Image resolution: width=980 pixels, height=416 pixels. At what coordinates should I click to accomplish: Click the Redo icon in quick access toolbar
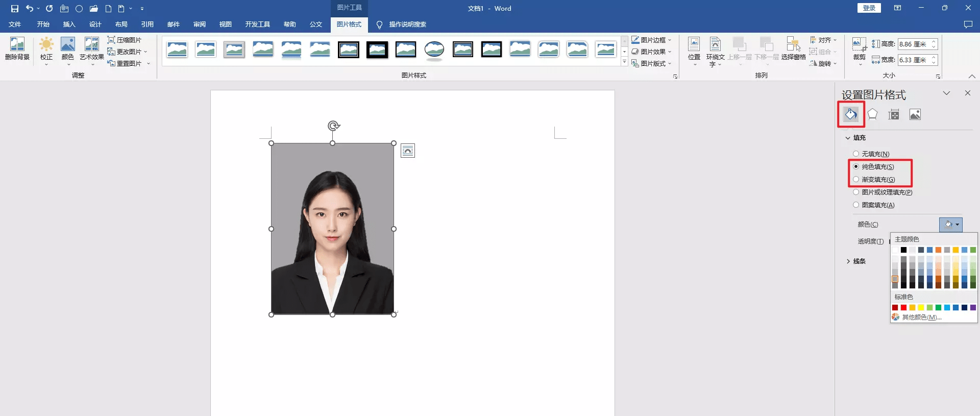coord(49,9)
